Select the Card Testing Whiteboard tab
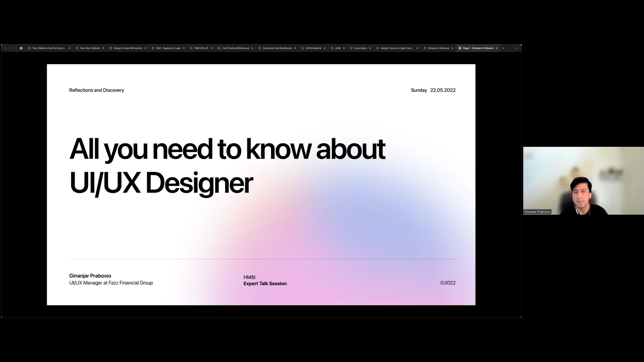The image size is (644, 362). coord(235,48)
